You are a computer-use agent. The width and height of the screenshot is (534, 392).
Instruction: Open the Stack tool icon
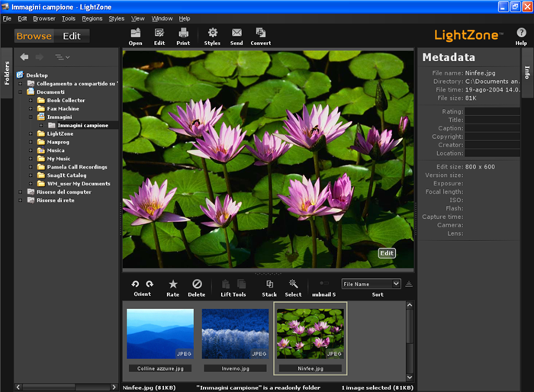click(x=269, y=285)
